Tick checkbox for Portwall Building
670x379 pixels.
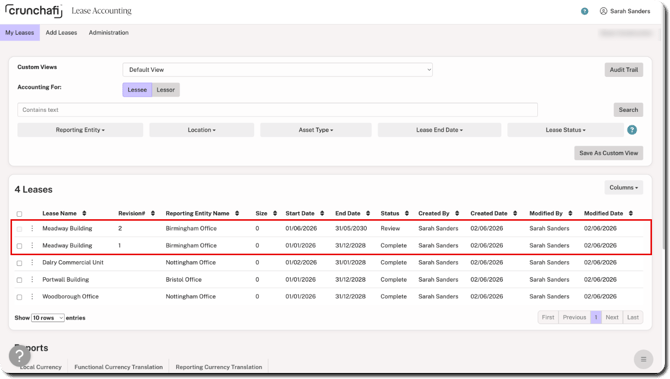(x=19, y=280)
